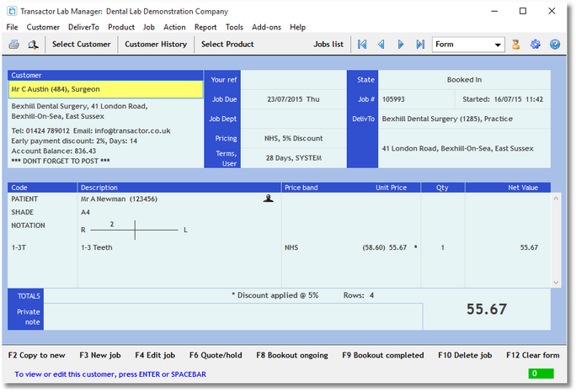Open the Report menu

click(x=205, y=27)
